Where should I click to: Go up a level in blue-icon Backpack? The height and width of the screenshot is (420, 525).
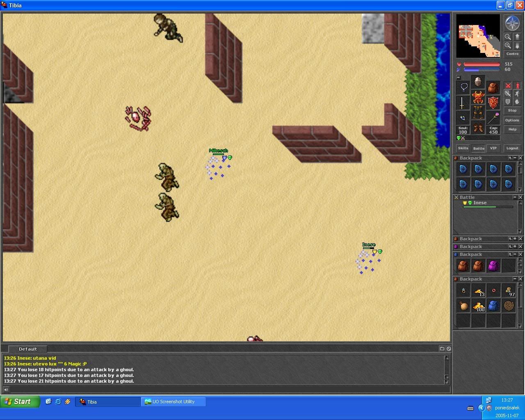[510, 254]
